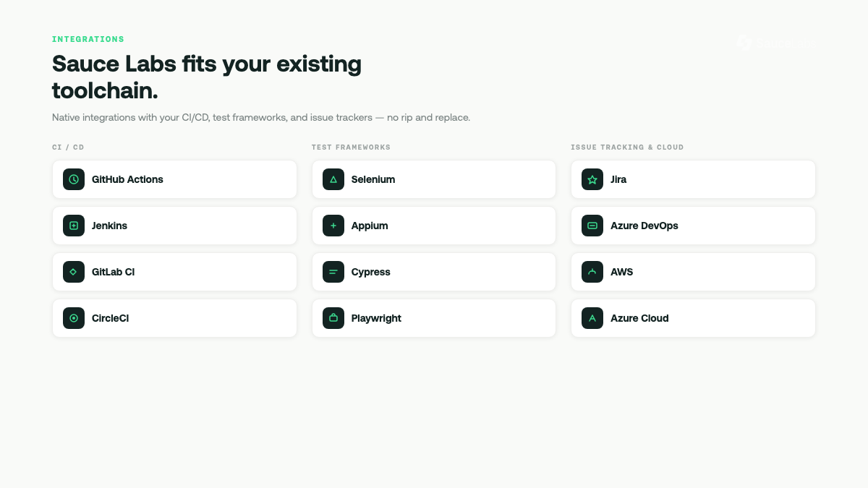Screen dimensions: 868x488
Task: Choose the AWS label
Action: click(x=621, y=272)
